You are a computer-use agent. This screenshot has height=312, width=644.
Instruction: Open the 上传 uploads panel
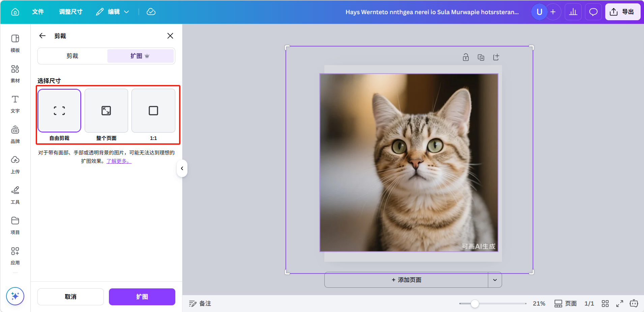[x=15, y=165]
